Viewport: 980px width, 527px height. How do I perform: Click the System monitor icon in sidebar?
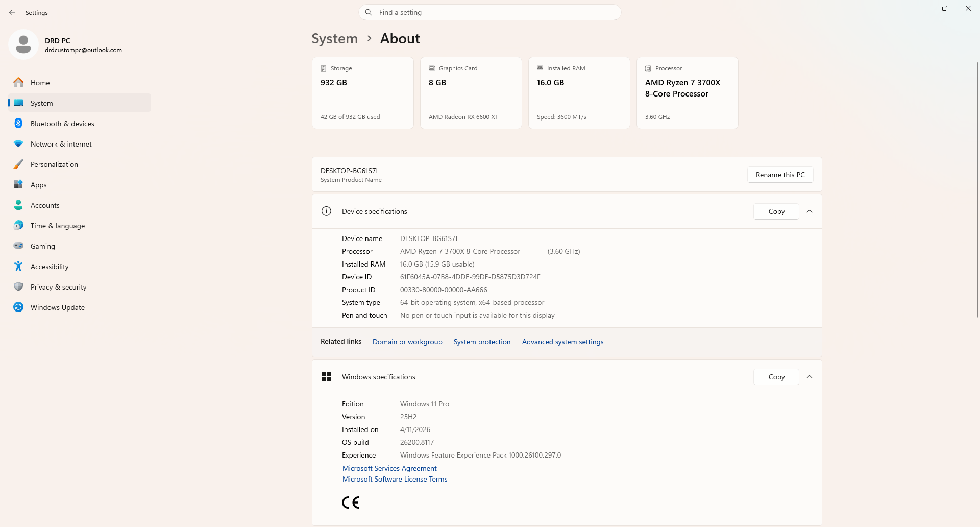(18, 103)
